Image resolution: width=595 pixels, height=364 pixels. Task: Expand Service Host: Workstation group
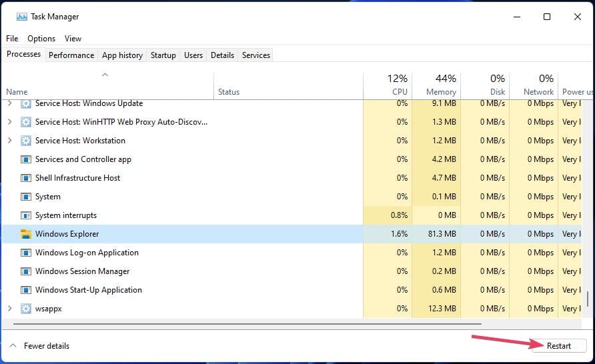pyautogui.click(x=10, y=140)
